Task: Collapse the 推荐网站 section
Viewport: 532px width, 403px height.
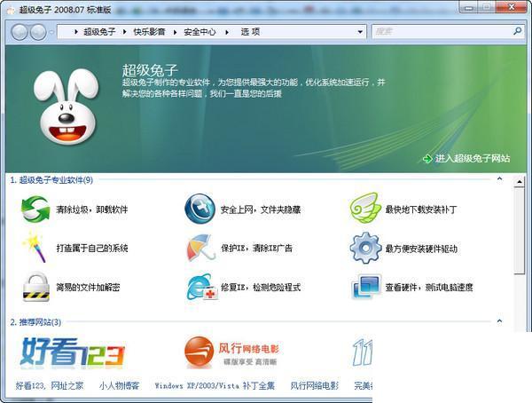Action: tap(499, 321)
